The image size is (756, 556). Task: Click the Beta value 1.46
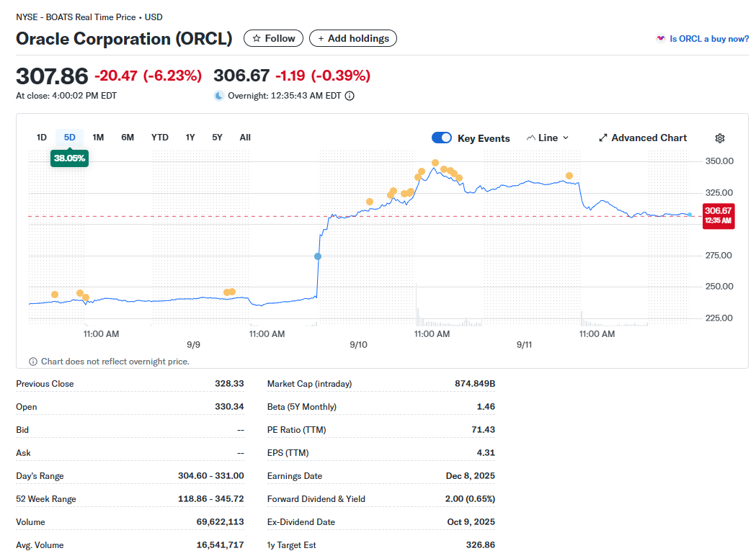pyautogui.click(x=486, y=407)
